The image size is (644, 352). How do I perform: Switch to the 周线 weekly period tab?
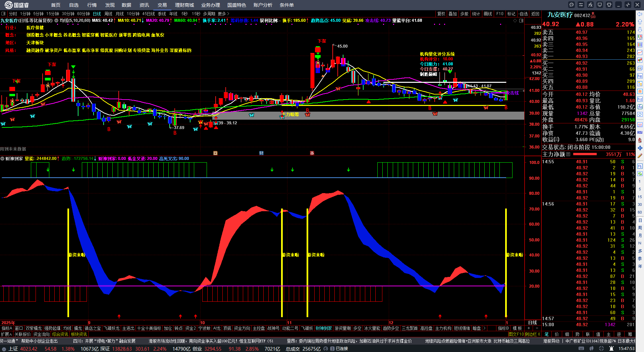(108, 14)
